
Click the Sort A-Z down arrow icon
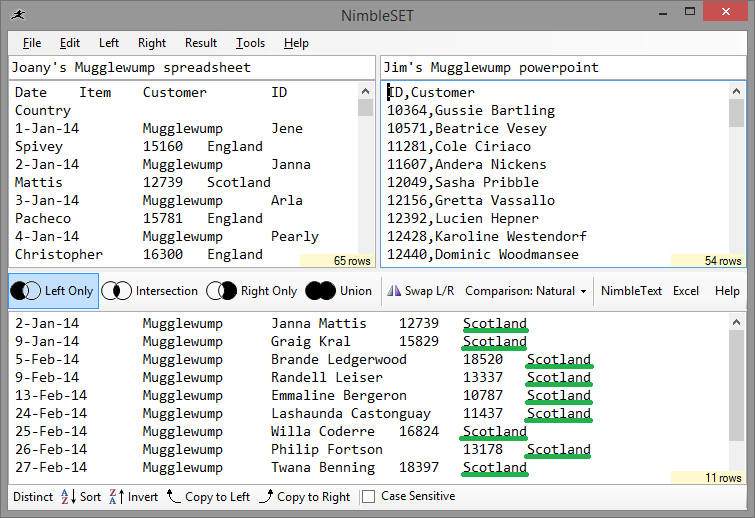coord(68,496)
